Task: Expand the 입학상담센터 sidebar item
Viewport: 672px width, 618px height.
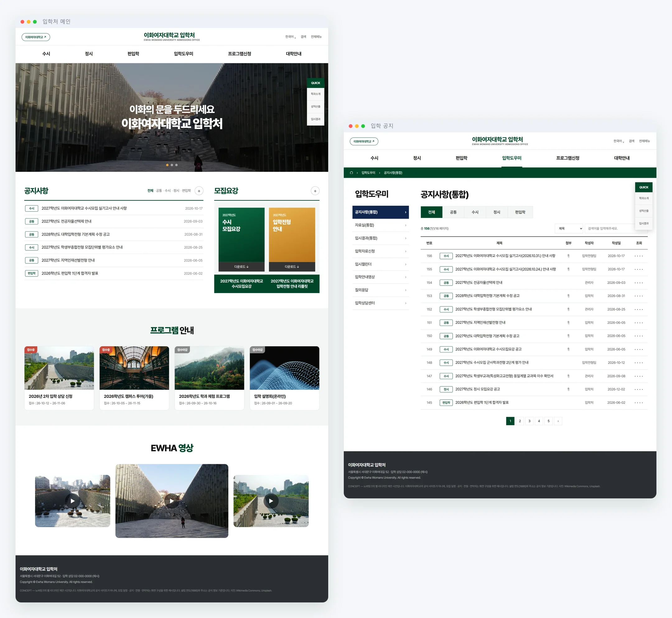Action: [380, 303]
